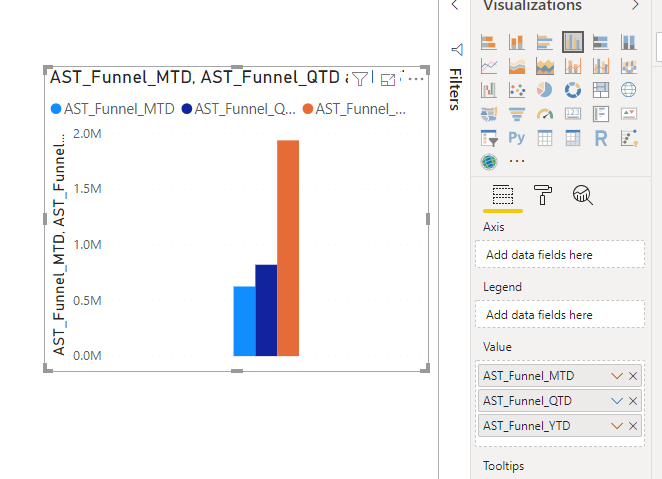The height and width of the screenshot is (479, 662).
Task: Click the orange AST_Funnel_... legend entry
Action: (x=354, y=109)
